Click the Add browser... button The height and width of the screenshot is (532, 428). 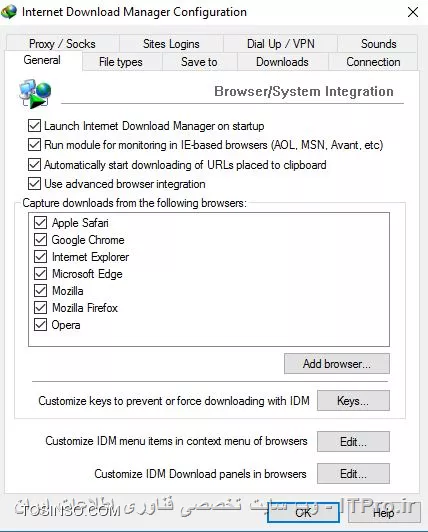pyautogui.click(x=337, y=364)
